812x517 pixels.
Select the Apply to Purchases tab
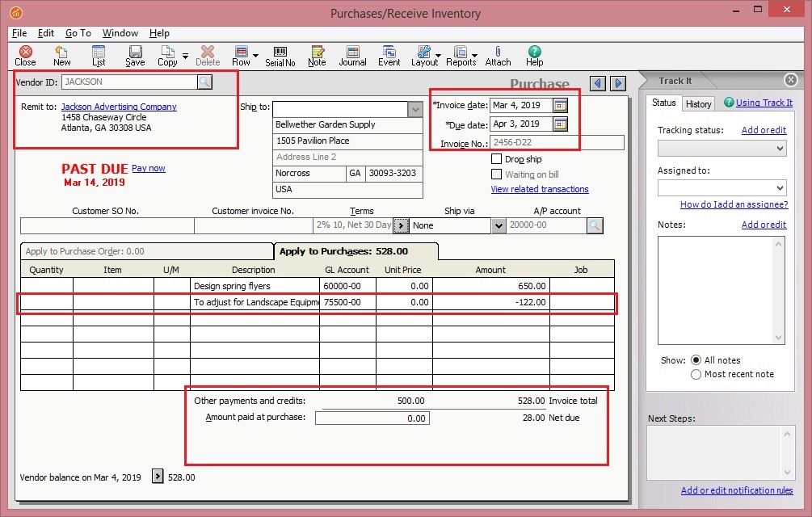[x=356, y=251]
